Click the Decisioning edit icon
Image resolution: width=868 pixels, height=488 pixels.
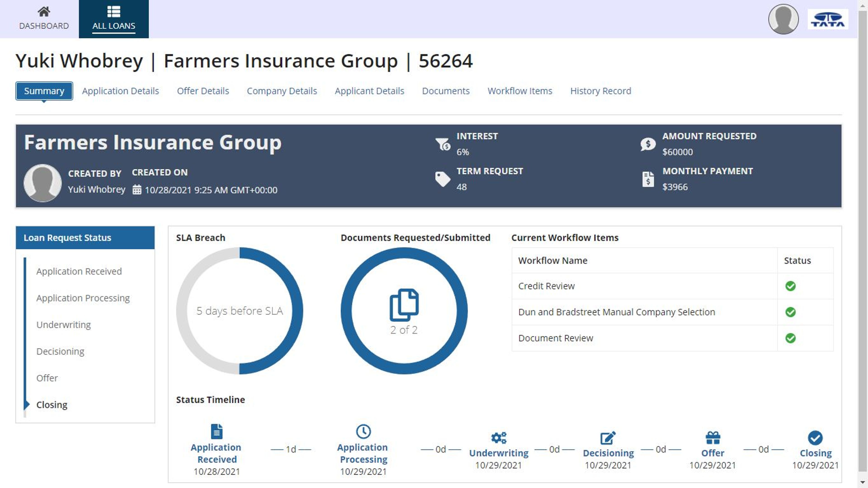[608, 438]
